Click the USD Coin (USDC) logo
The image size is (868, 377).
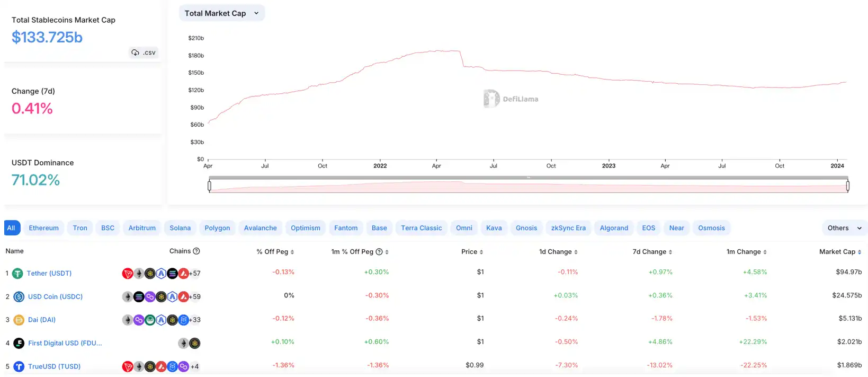pyautogui.click(x=19, y=297)
